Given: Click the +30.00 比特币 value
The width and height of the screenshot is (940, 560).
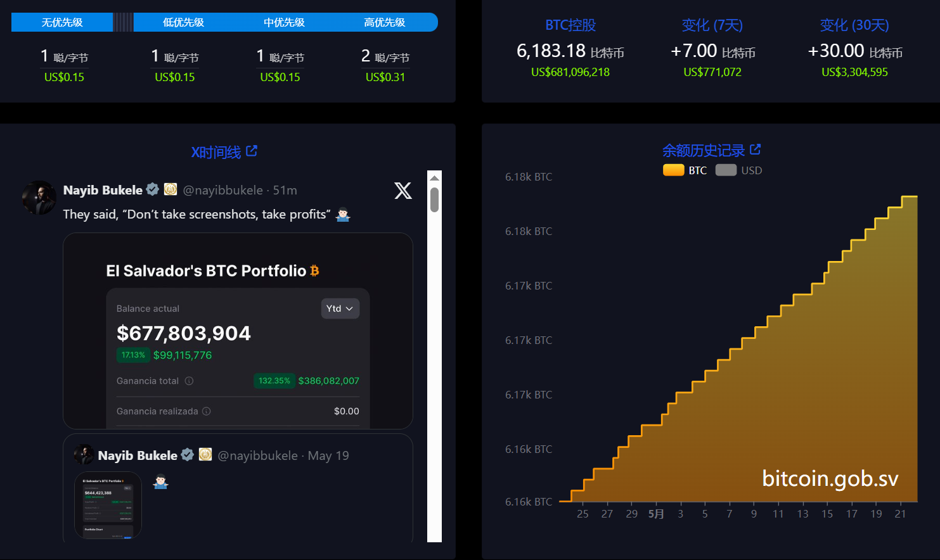Looking at the screenshot, I should (x=854, y=51).
